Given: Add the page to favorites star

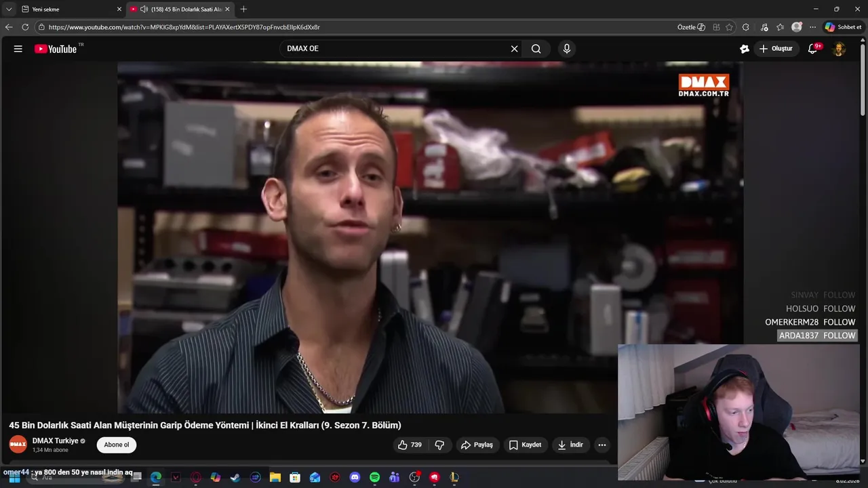Looking at the screenshot, I should point(729,27).
